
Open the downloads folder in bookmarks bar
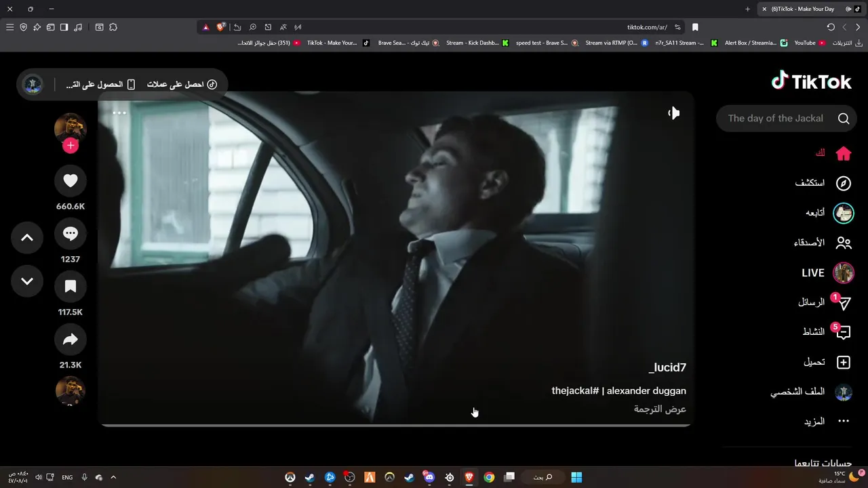coord(847,43)
